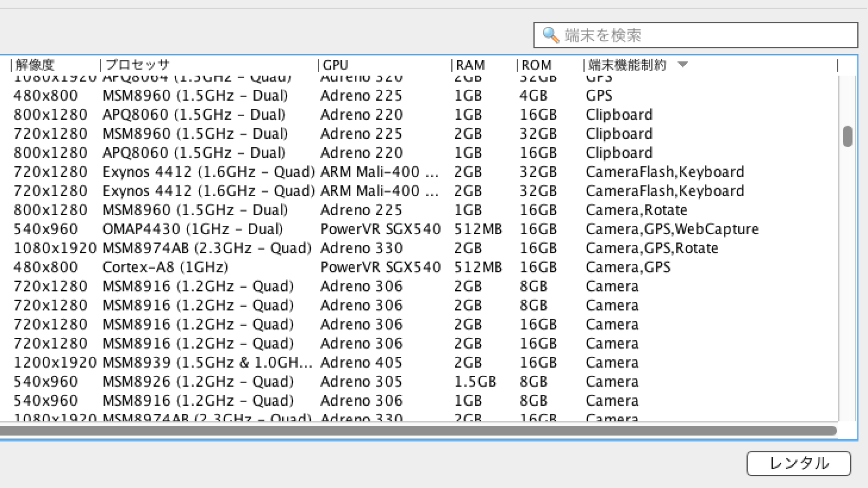This screenshot has width=868, height=488.
Task: Click the 480x800 MSM8960 row resolution
Action: (46, 95)
